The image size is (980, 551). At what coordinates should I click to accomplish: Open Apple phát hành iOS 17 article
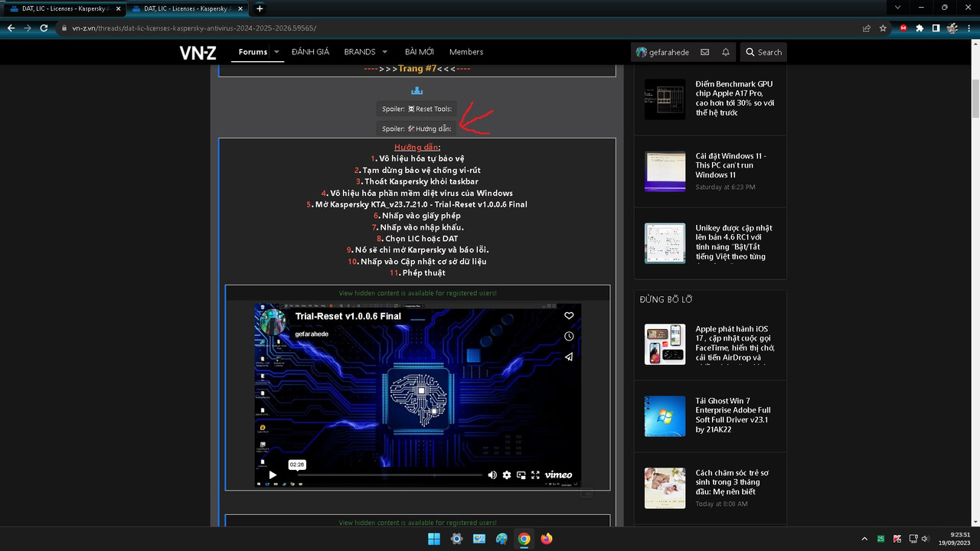point(735,343)
